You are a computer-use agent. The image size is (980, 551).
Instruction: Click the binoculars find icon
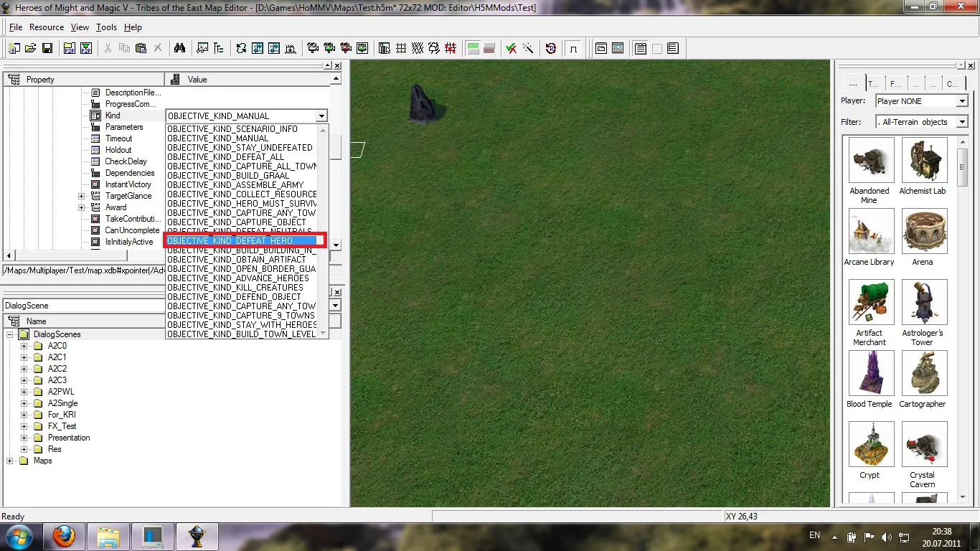coord(180,48)
